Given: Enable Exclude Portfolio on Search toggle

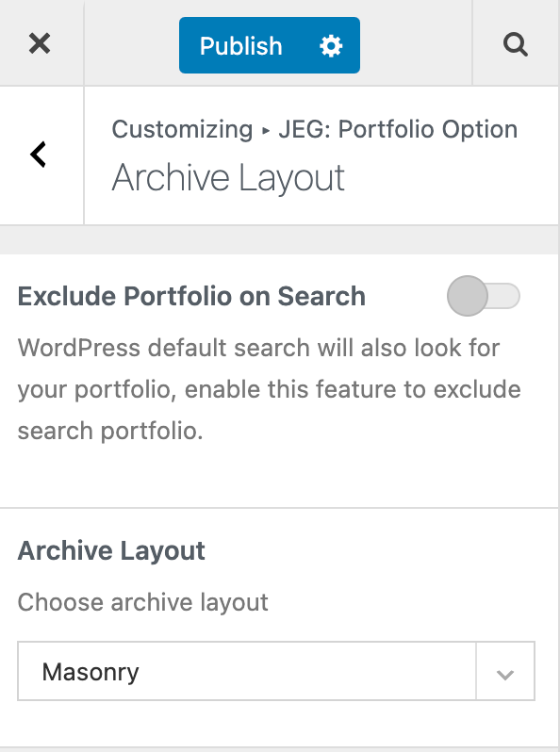Looking at the screenshot, I should tap(484, 296).
